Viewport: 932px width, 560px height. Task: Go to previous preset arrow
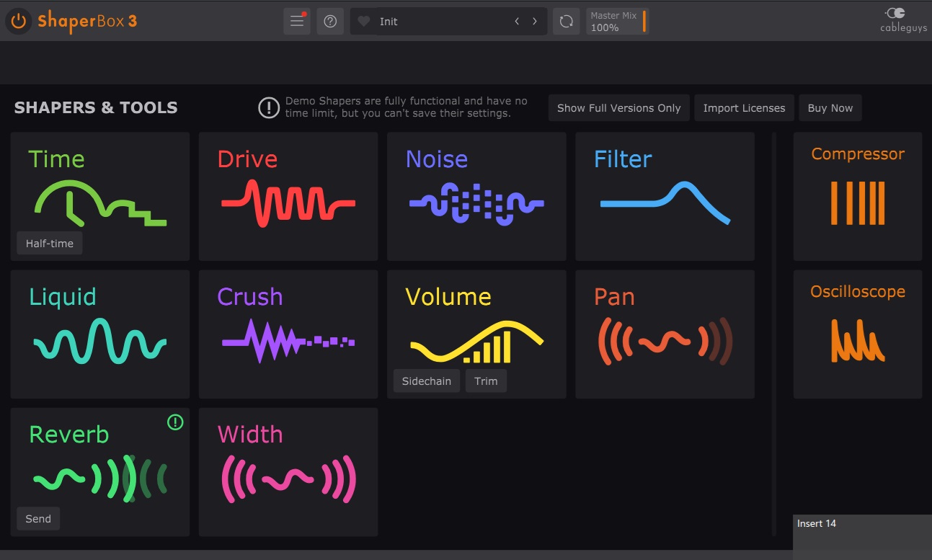click(517, 22)
